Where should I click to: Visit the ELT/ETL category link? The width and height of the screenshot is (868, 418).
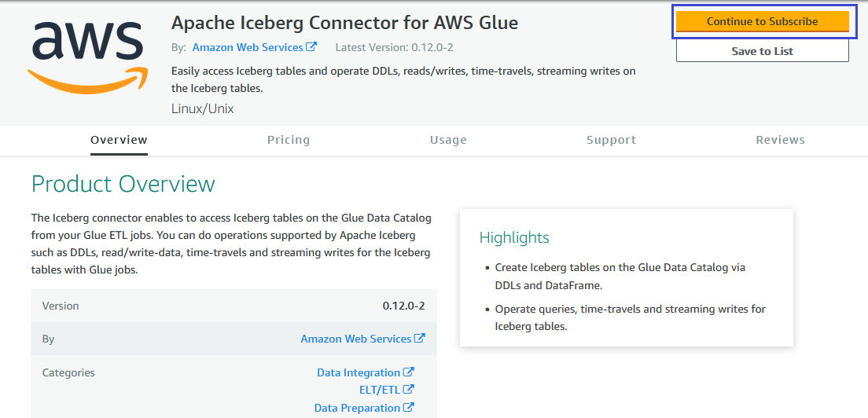(x=380, y=389)
